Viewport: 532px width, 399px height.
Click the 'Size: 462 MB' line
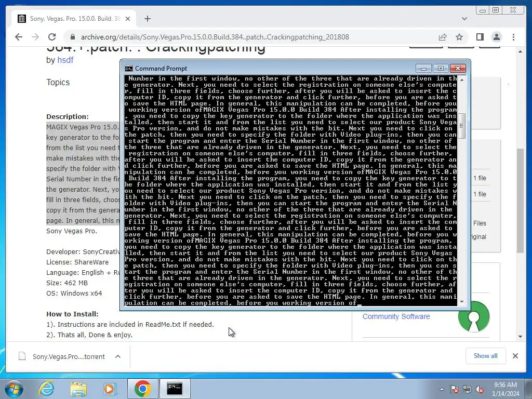[67, 283]
